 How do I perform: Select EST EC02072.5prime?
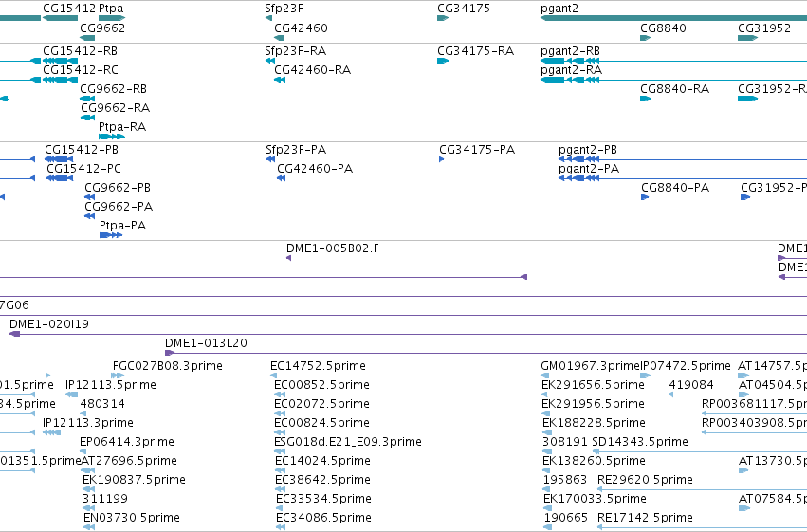click(280, 413)
